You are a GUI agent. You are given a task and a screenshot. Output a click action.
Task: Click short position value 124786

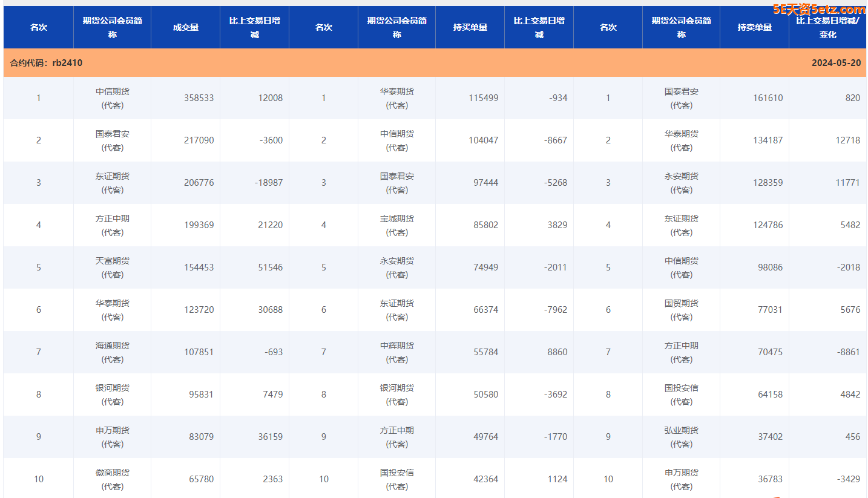pos(768,225)
